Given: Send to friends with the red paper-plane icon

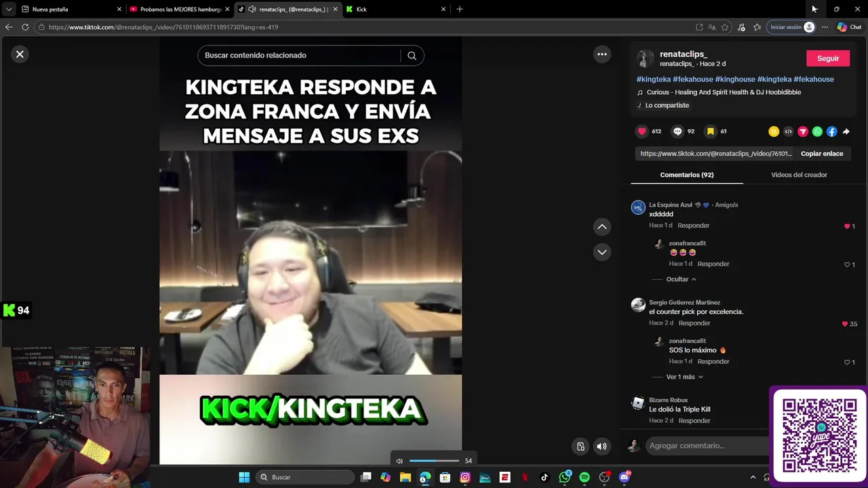Looking at the screenshot, I should 803,131.
